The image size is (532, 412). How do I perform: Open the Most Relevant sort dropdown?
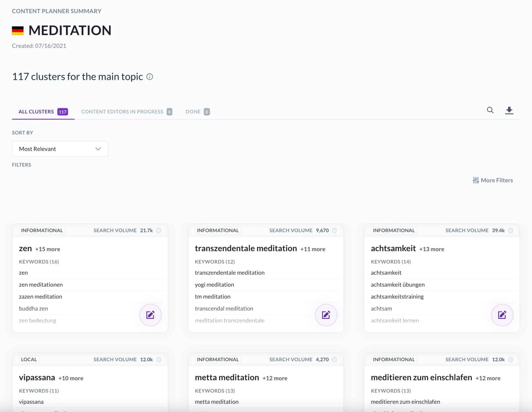(60, 149)
